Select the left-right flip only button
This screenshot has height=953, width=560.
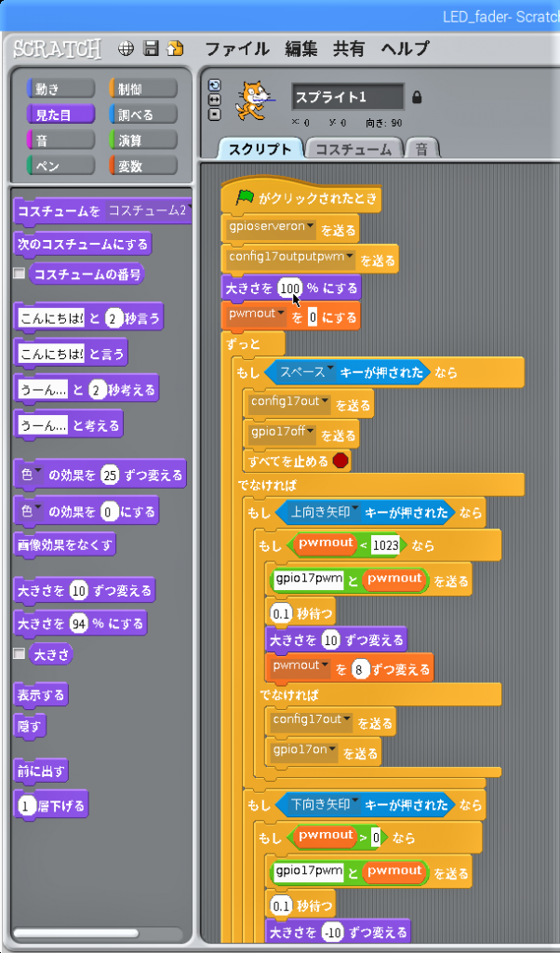pos(214,100)
